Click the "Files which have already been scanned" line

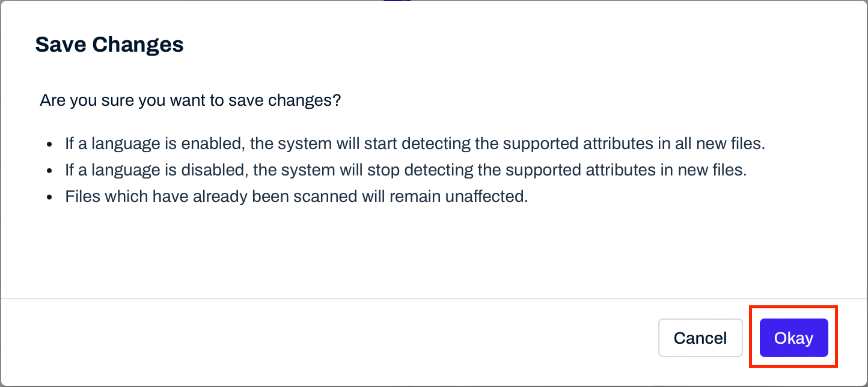(296, 197)
